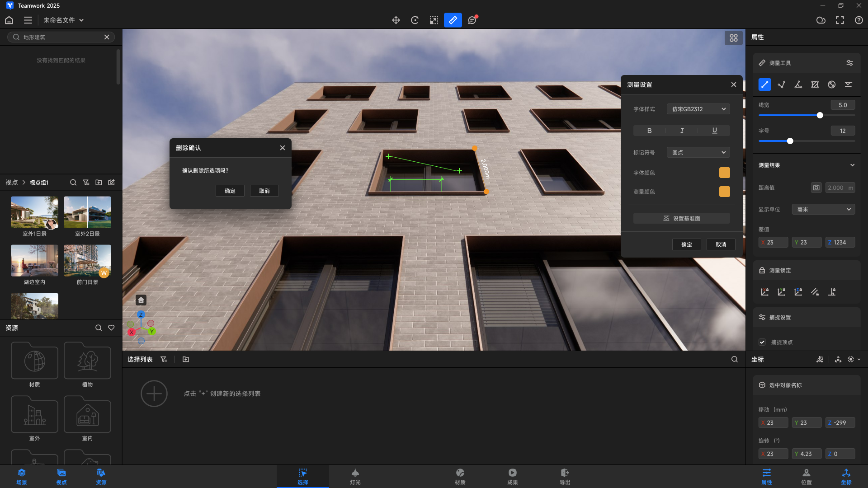Open the 显示单位 unit dropdown
Viewport: 868px width, 488px height.
point(823,209)
